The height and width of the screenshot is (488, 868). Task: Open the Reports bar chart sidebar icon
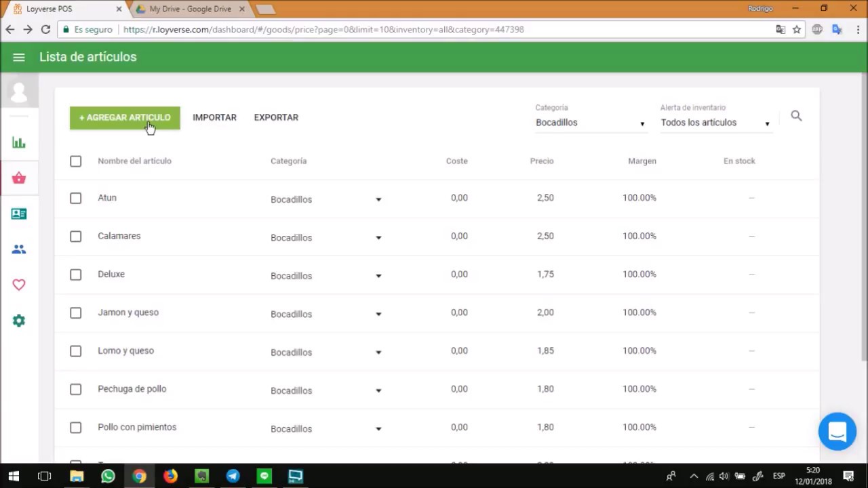(x=19, y=143)
